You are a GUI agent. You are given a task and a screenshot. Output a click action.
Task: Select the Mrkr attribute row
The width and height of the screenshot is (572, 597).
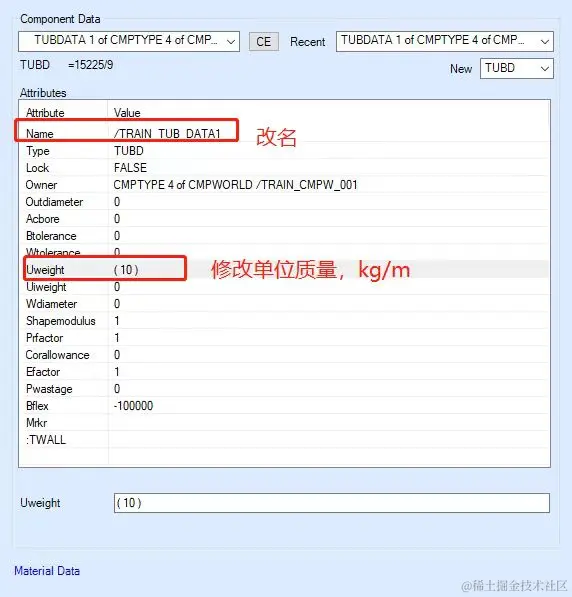pos(284,423)
